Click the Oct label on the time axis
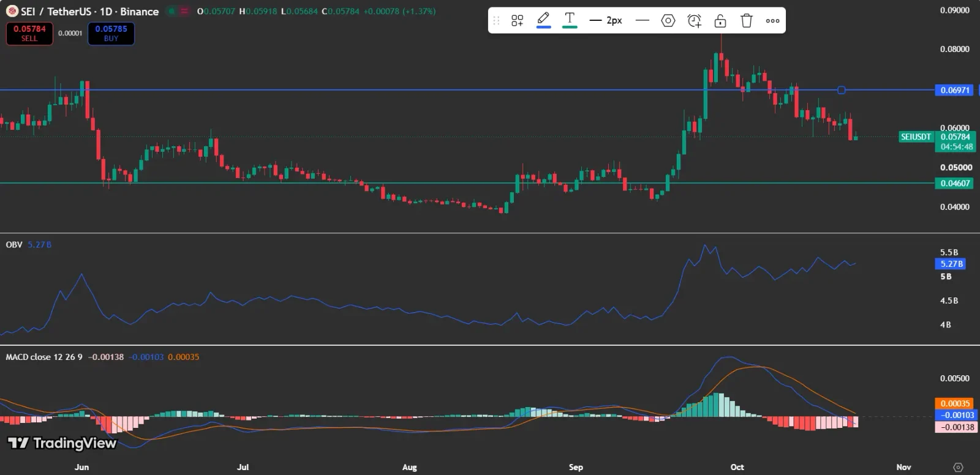980x475 pixels. (737, 467)
